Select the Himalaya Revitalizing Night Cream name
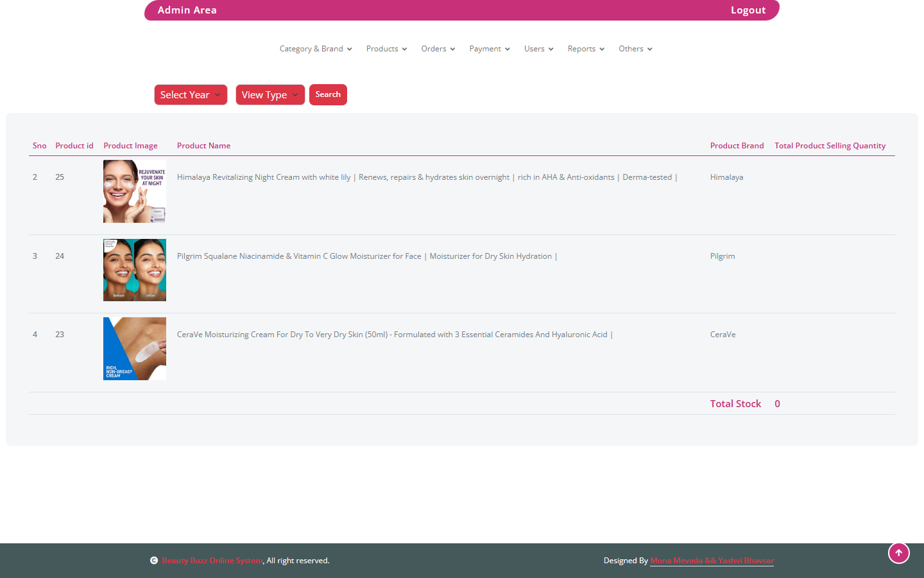Viewport: 924px width, 578px height. pyautogui.click(x=427, y=177)
